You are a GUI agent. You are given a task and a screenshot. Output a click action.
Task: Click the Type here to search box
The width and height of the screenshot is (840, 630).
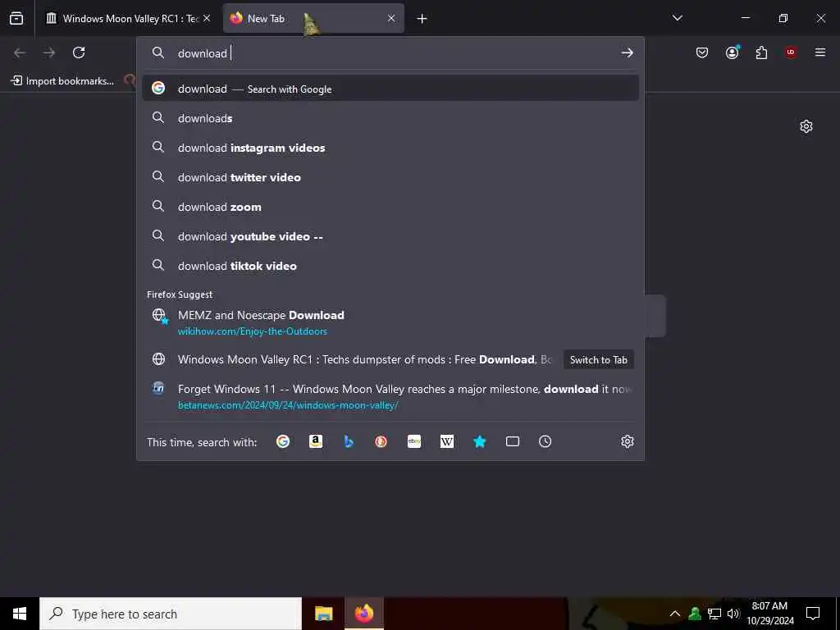point(171,614)
